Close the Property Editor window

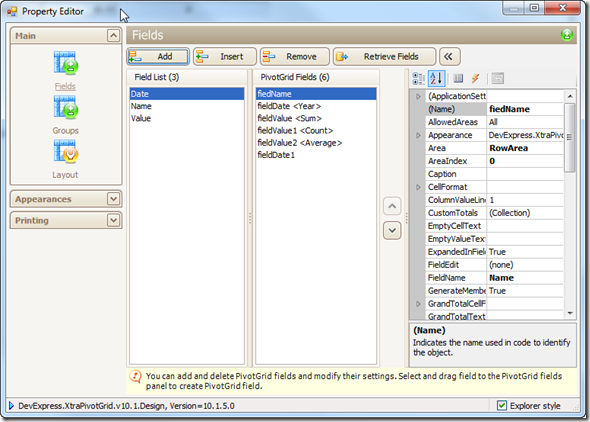[562, 8]
